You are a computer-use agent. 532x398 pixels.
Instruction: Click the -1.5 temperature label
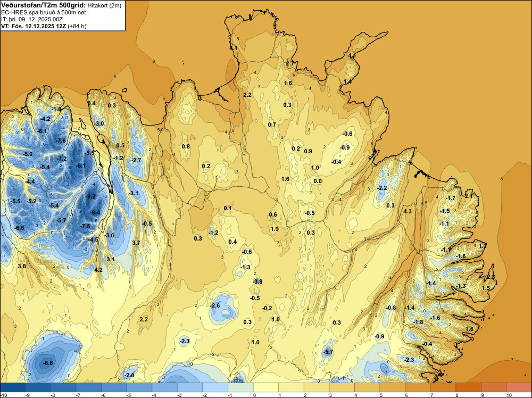point(444,211)
